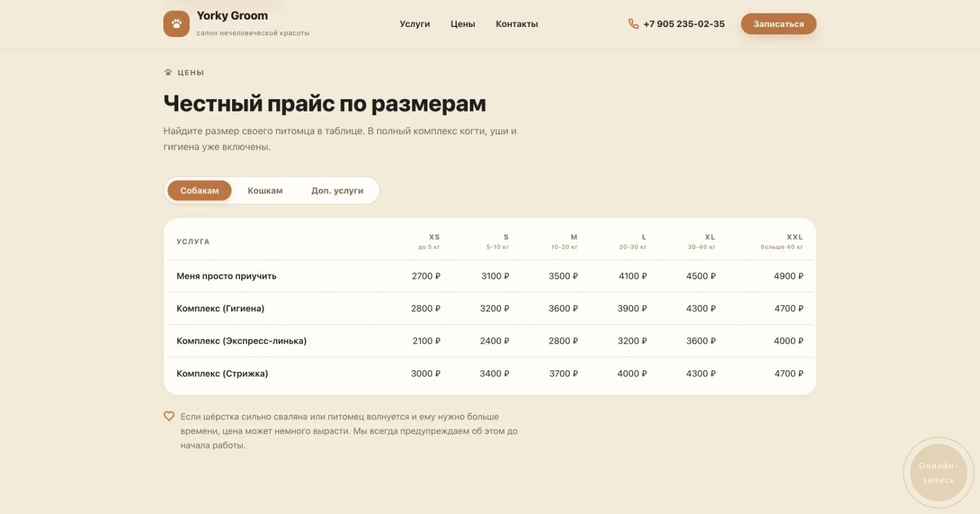Select the row Меня просто приучить
Image resolution: width=980 pixels, height=514 pixels.
pos(490,276)
